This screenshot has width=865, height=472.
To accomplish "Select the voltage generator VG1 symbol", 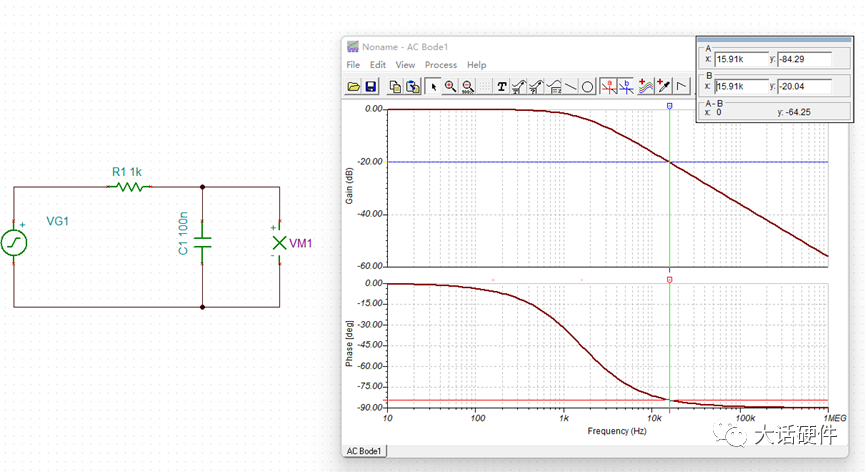I will point(14,243).
